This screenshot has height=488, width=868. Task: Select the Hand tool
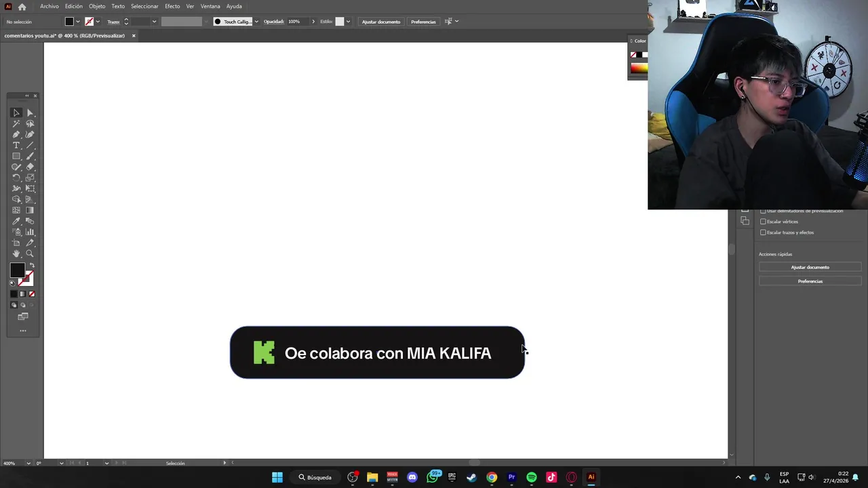(16, 253)
